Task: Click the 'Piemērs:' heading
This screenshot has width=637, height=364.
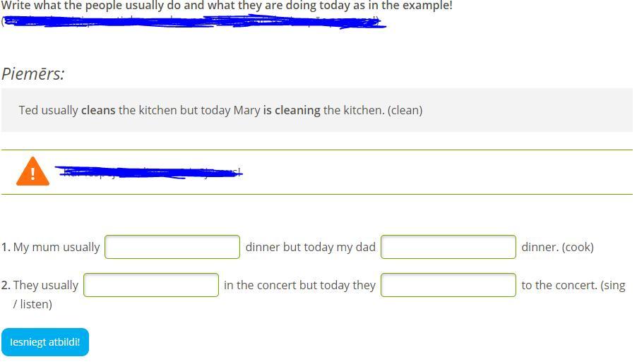Action: pos(33,74)
